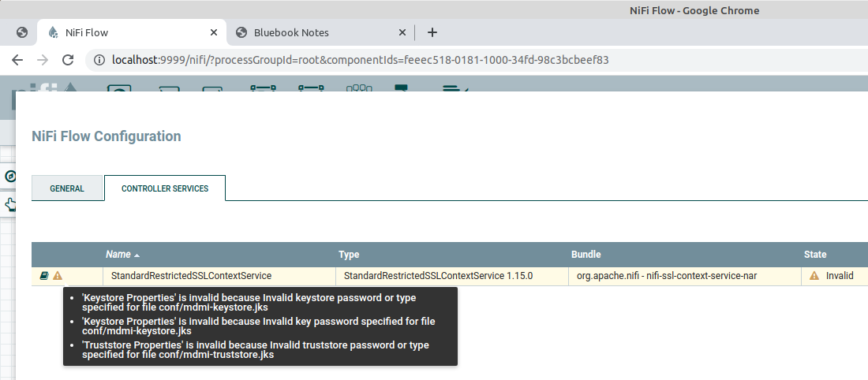Viewport: 868px width, 380px height.
Task: Sort the table by State column
Action: (x=815, y=255)
